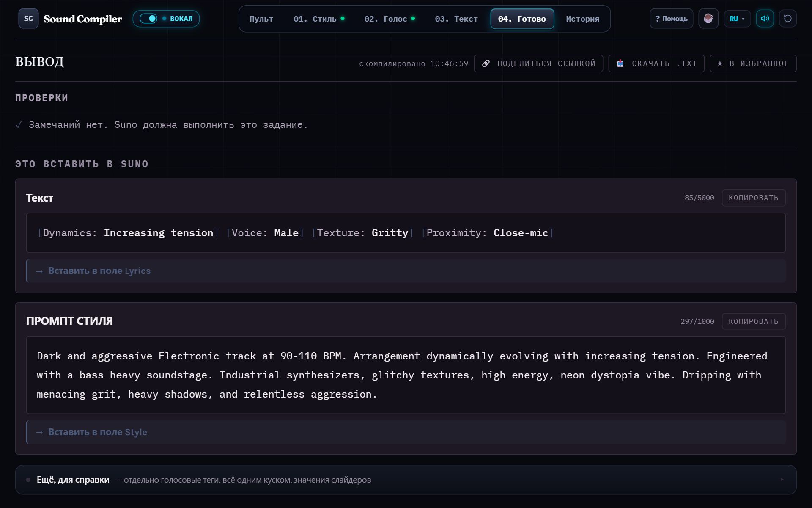Open the История tab
812x508 pixels.
click(582, 19)
